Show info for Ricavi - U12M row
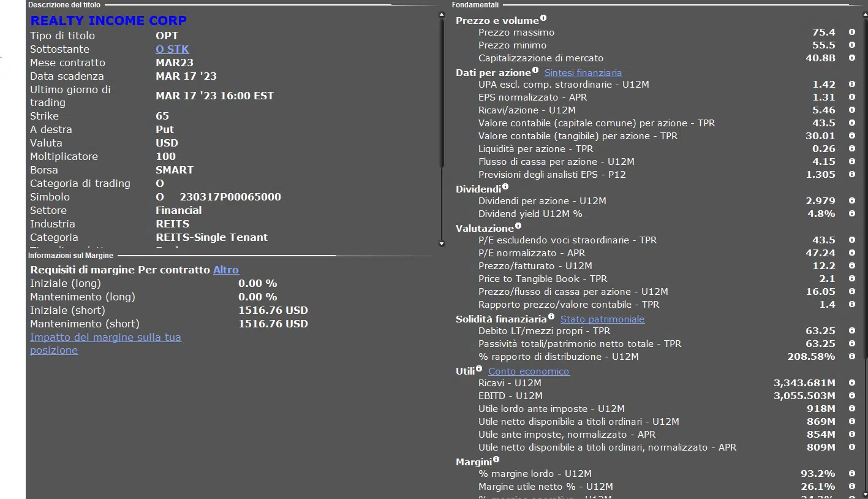The height and width of the screenshot is (499, 868). (x=851, y=383)
